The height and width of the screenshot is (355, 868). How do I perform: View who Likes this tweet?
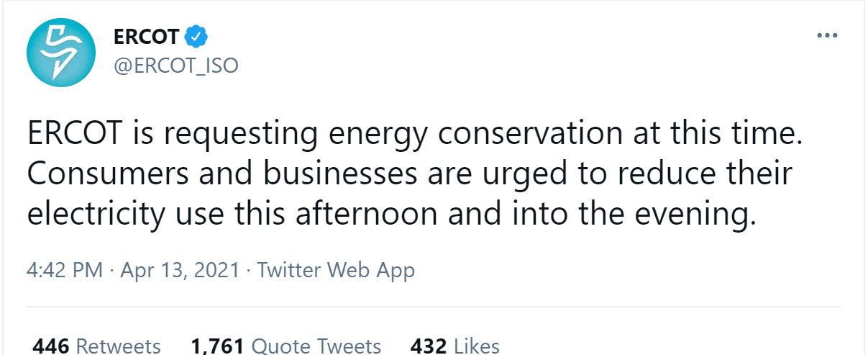click(x=476, y=346)
